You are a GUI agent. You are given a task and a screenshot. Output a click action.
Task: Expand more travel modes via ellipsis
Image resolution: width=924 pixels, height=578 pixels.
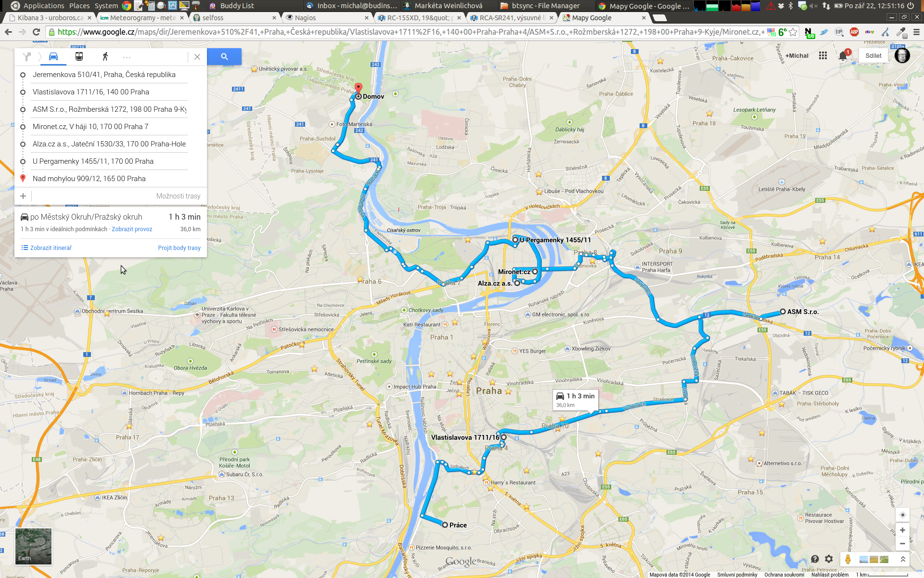[127, 57]
